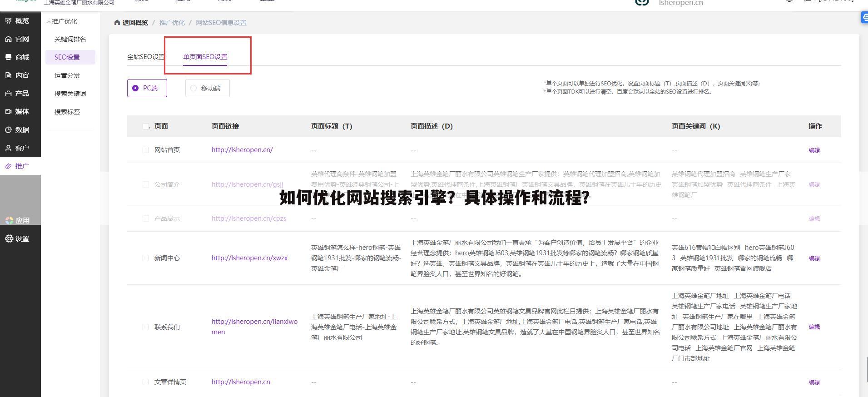Click 编辑 for the 网站首页 row
This screenshot has width=868, height=397.
[x=814, y=150]
